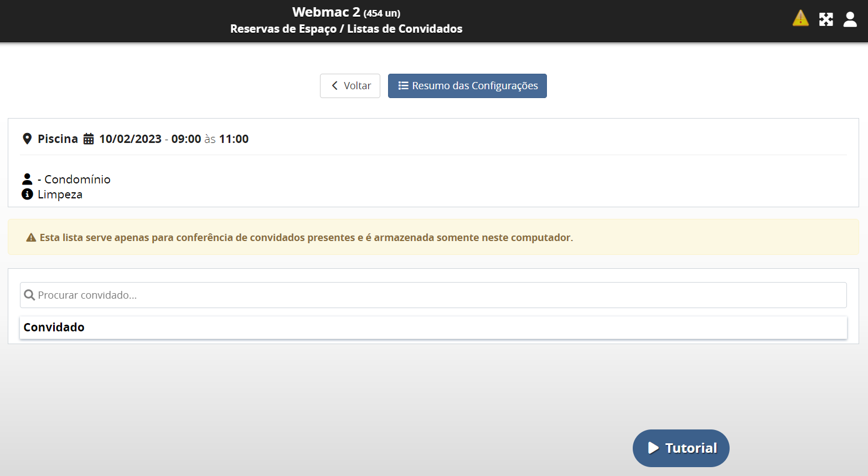Viewport: 868px width, 476px height.
Task: Click the Piscina space name
Action: tap(58, 139)
